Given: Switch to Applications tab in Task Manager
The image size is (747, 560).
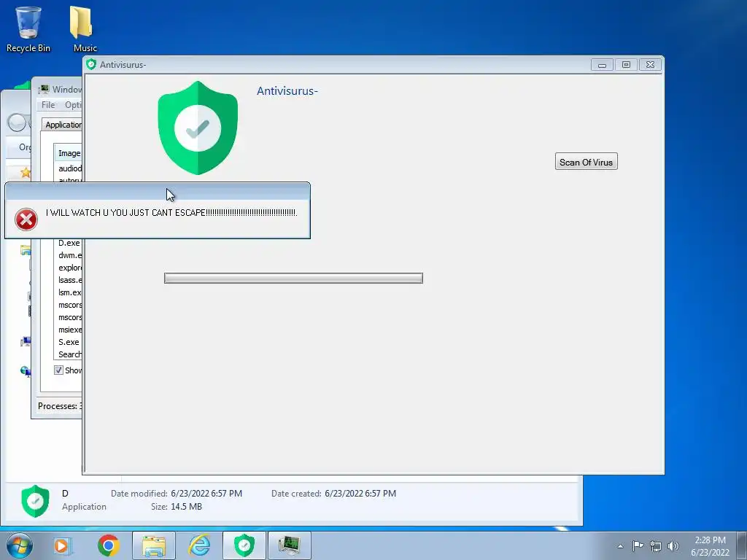Looking at the screenshot, I should click(x=63, y=124).
